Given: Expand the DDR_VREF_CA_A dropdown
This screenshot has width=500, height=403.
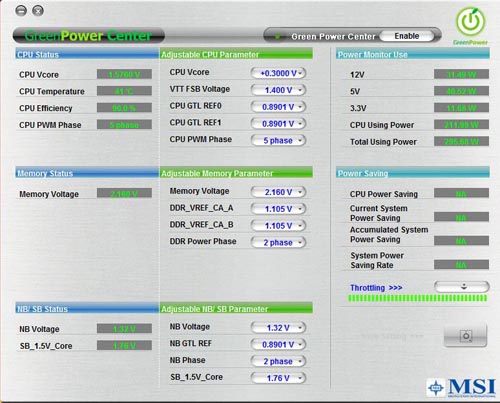Looking at the screenshot, I should [278, 209].
